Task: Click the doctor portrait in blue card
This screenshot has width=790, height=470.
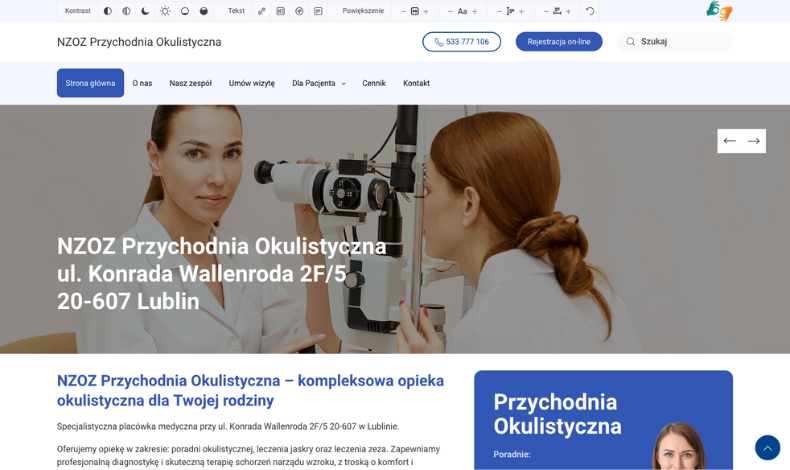Action: [x=679, y=446]
